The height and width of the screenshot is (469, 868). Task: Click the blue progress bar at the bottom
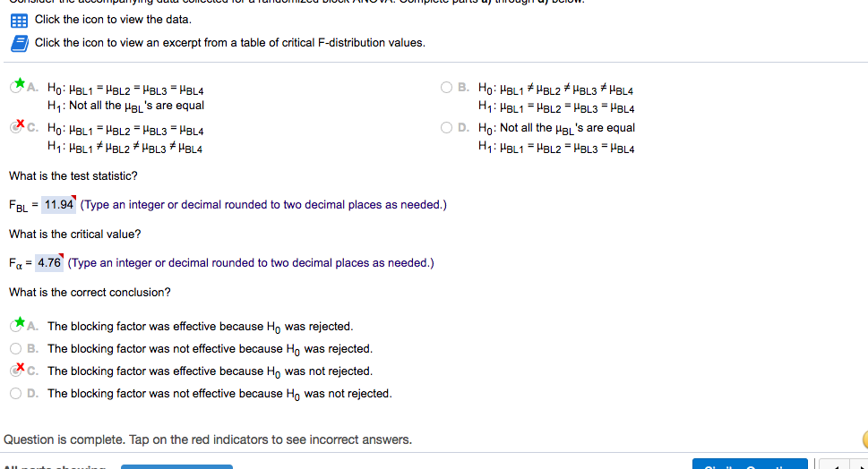(x=176, y=465)
